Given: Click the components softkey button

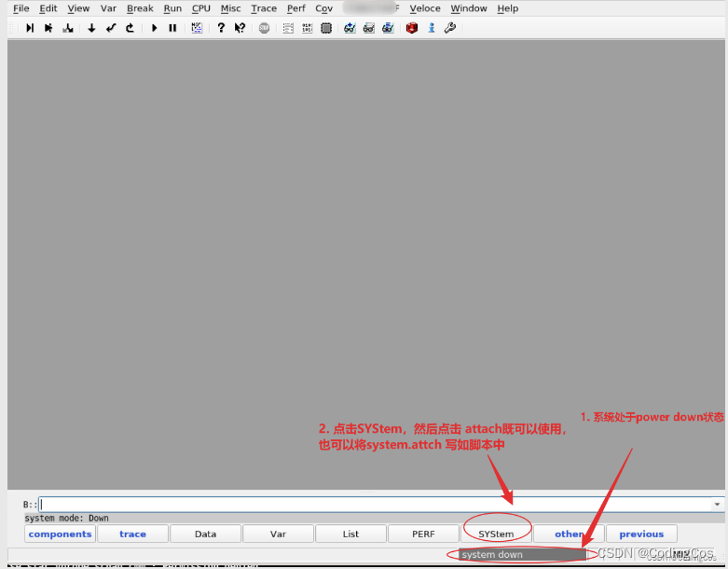Looking at the screenshot, I should click(60, 534).
